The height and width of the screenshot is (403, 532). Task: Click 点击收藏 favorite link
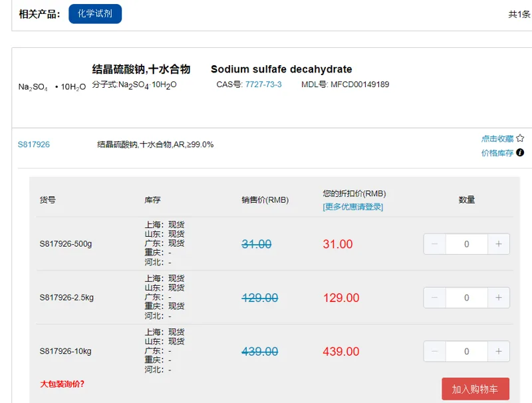coord(497,138)
